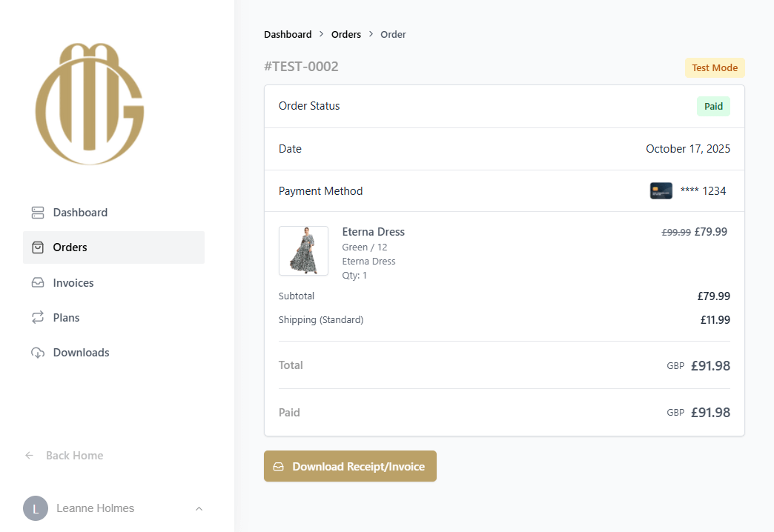The image size is (774, 532).
Task: Click the Back Home arrow icon
Action: pos(30,456)
